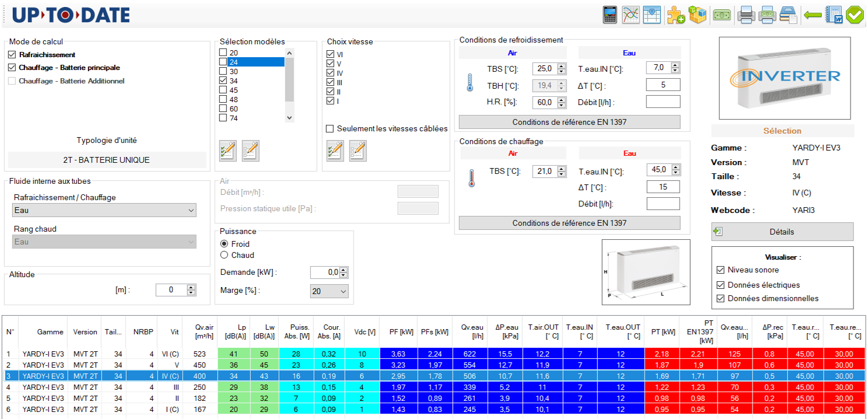Click the green checkmark confirm icon
Screen dimensions: 868x419
[x=855, y=15]
